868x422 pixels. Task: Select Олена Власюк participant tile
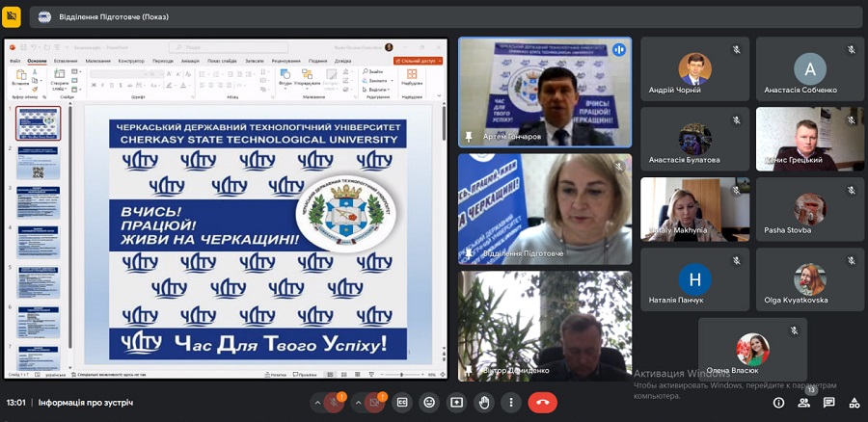click(752, 349)
